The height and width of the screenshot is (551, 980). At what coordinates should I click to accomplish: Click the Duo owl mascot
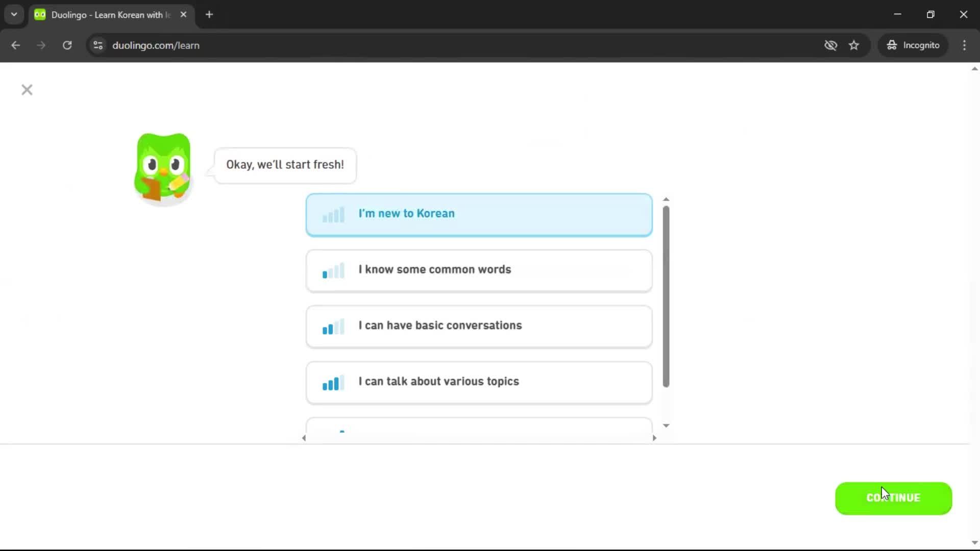(x=162, y=168)
